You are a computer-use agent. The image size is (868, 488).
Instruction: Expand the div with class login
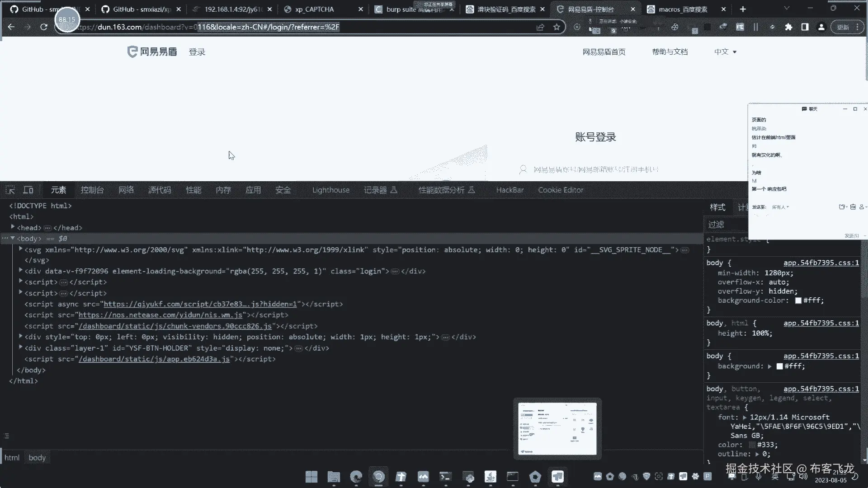(21, 271)
